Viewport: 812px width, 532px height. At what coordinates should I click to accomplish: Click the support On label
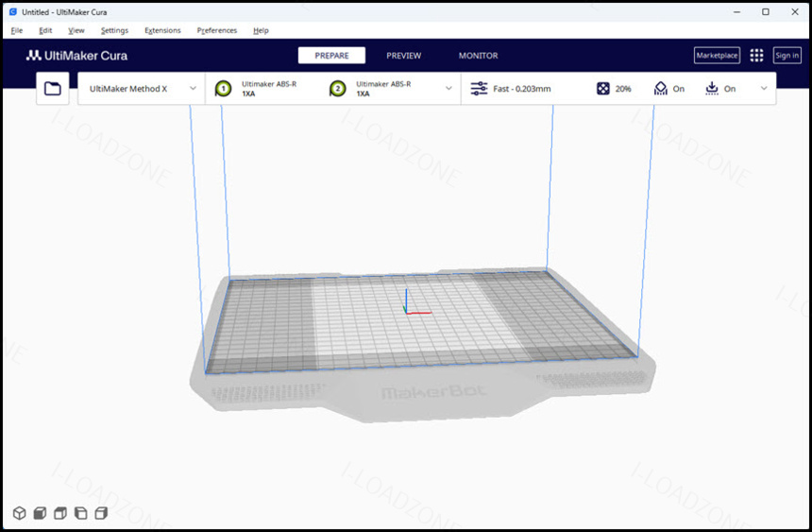point(678,89)
